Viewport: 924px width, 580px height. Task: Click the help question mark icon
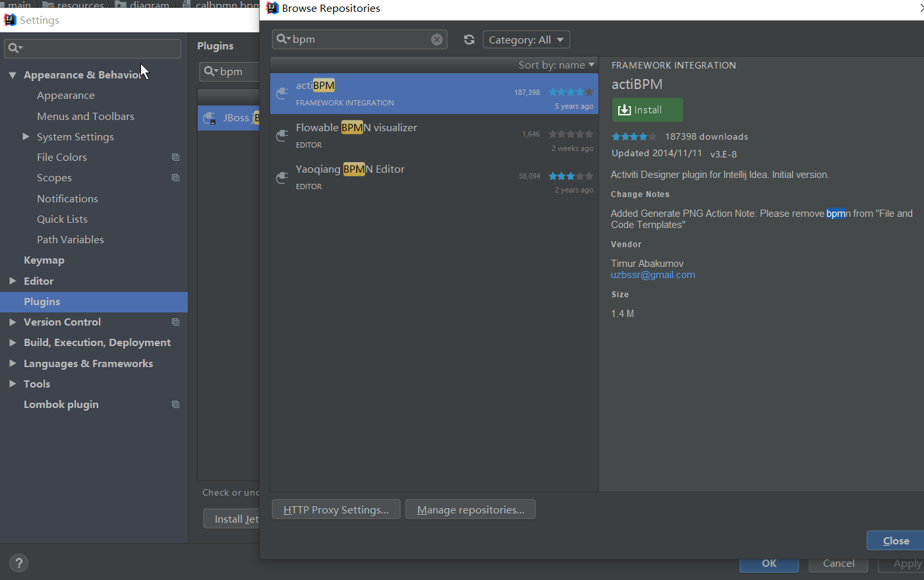pos(19,563)
